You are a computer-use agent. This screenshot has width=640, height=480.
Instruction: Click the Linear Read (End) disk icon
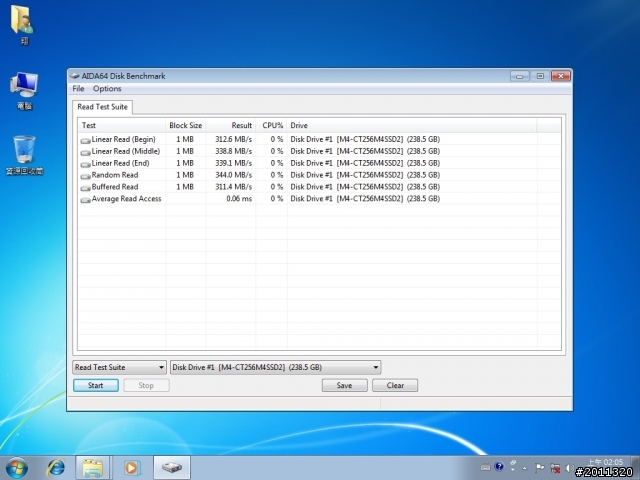pos(85,164)
